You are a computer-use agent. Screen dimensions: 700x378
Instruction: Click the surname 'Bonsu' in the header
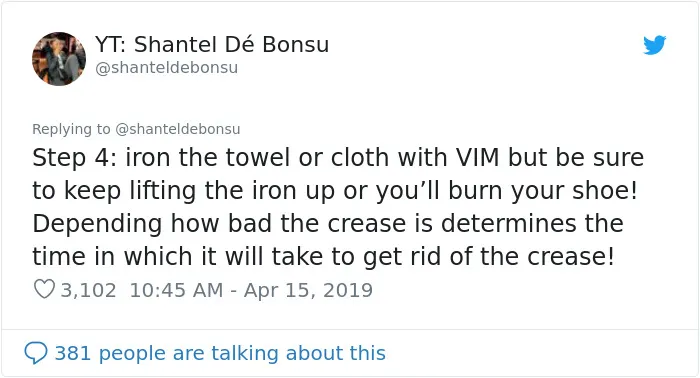(296, 44)
